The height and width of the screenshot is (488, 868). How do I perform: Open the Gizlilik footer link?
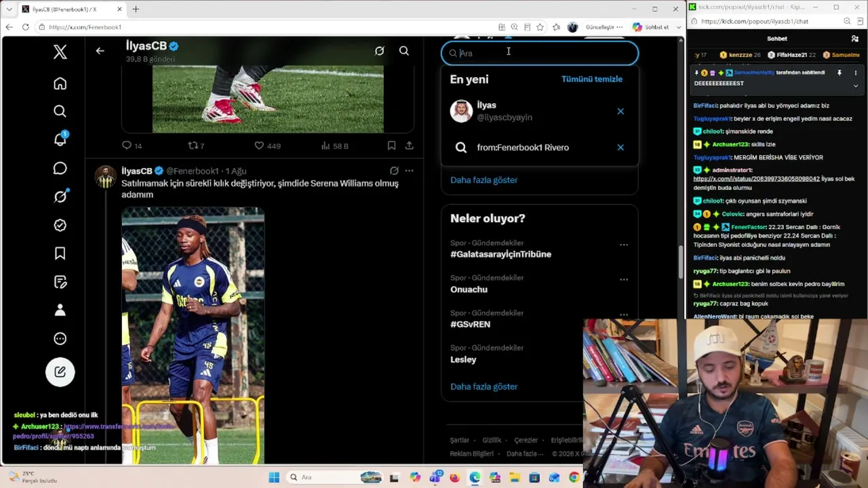(492, 441)
